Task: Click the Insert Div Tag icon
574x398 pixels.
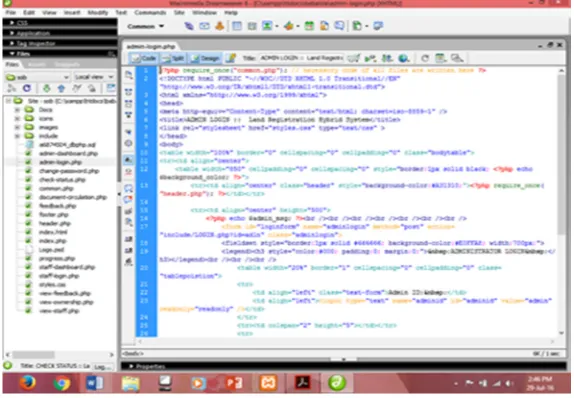Action: [252, 26]
